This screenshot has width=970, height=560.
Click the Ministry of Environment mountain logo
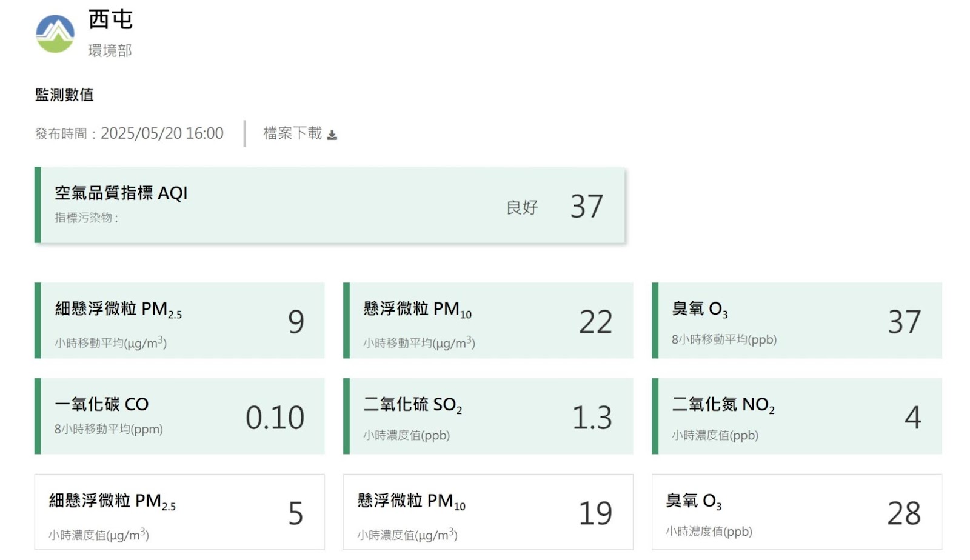pos(55,34)
